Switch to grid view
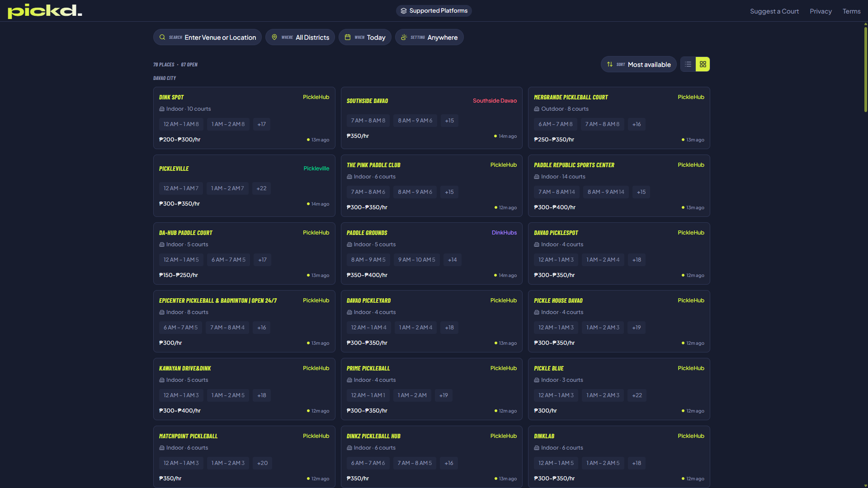The image size is (868, 488). coord(703,64)
